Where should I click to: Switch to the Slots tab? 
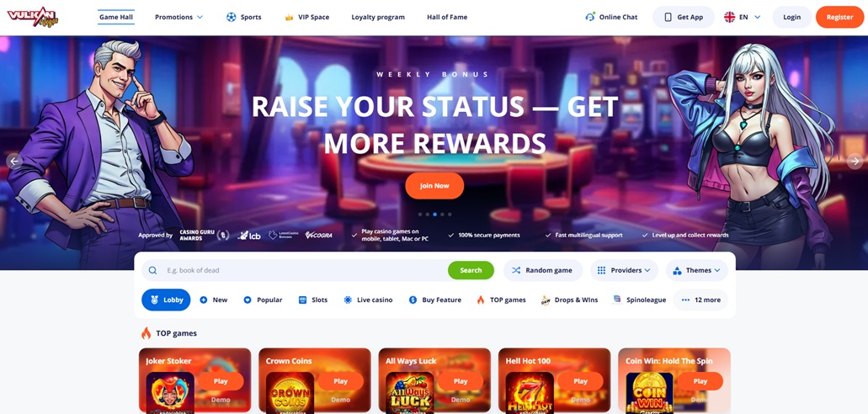313,300
